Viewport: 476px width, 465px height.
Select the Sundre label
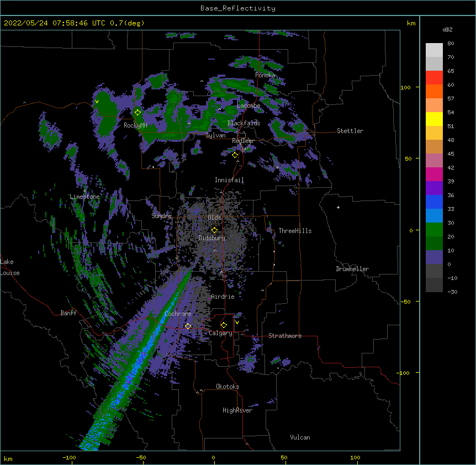click(x=161, y=216)
